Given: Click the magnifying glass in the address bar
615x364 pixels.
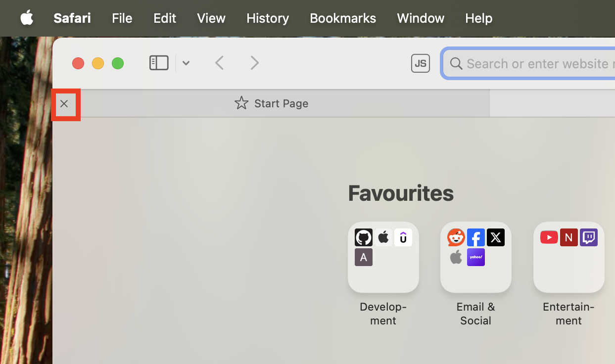Looking at the screenshot, I should (x=456, y=63).
